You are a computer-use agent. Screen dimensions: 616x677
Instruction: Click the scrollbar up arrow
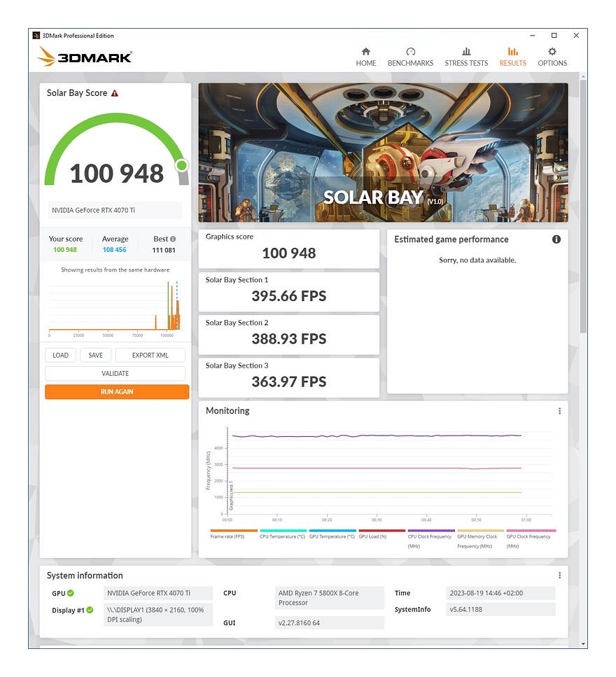click(x=583, y=76)
